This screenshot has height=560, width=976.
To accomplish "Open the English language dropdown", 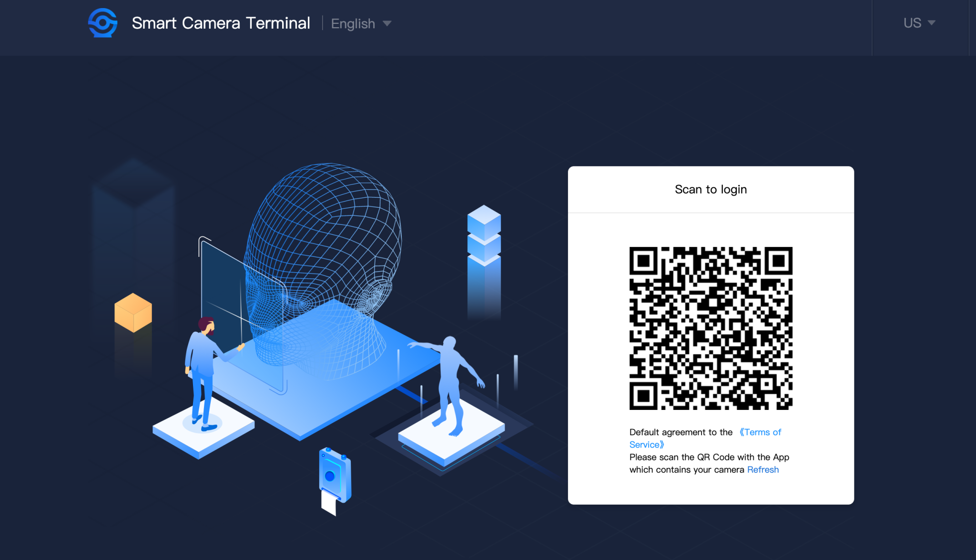I will (361, 23).
